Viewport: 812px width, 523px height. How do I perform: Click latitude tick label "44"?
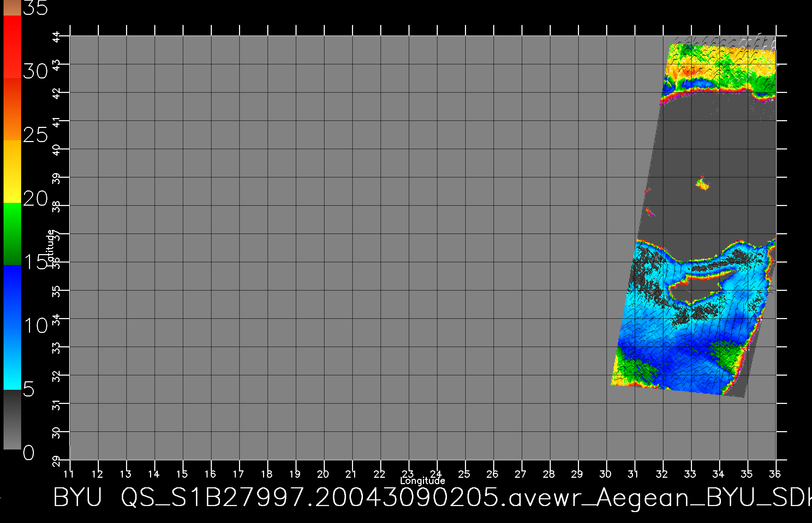(x=57, y=37)
